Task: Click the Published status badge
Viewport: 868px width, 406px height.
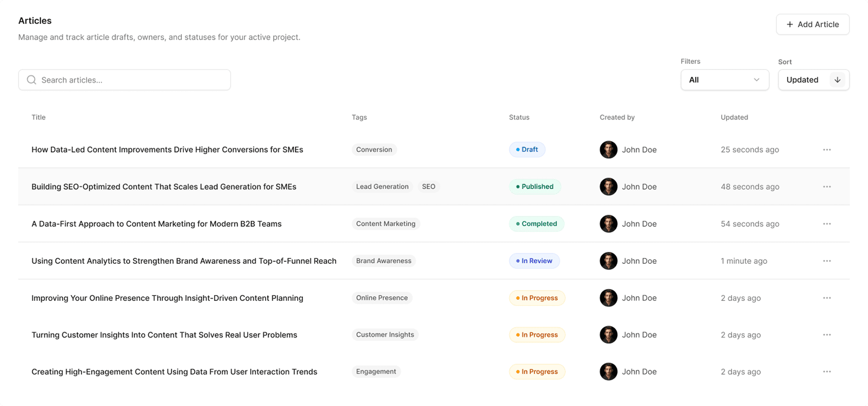Action: click(x=534, y=187)
